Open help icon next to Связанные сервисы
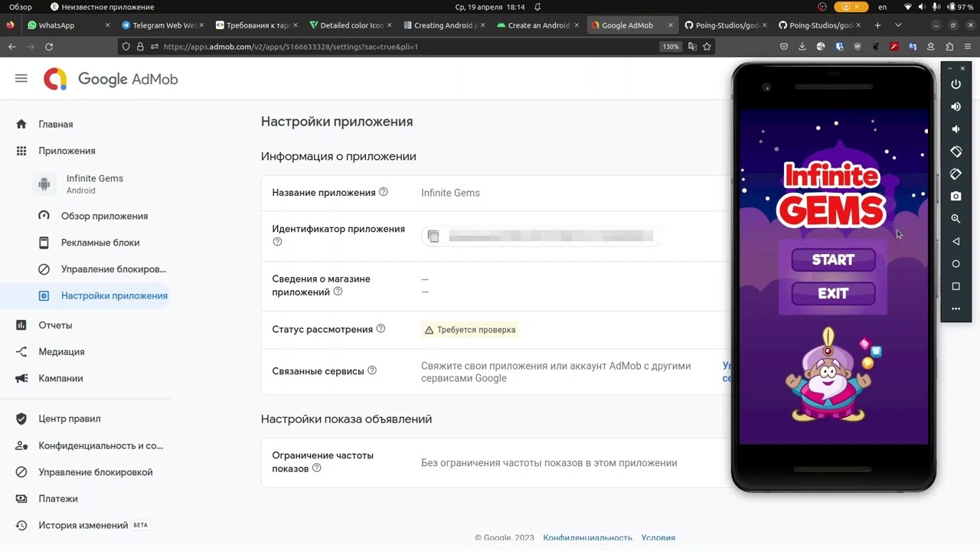Viewport: 980px width, 551px height. tap(372, 370)
